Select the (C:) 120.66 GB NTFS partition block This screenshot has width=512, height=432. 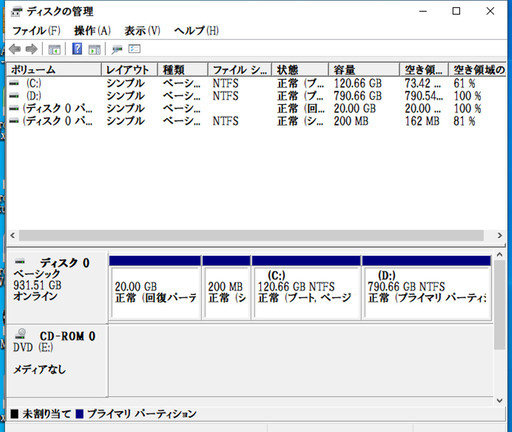point(306,288)
